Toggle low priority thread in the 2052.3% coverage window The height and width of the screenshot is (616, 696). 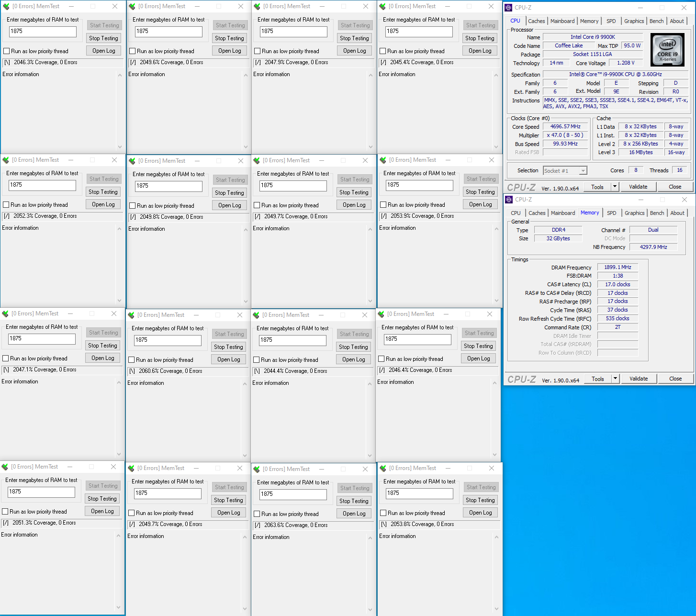(x=6, y=205)
